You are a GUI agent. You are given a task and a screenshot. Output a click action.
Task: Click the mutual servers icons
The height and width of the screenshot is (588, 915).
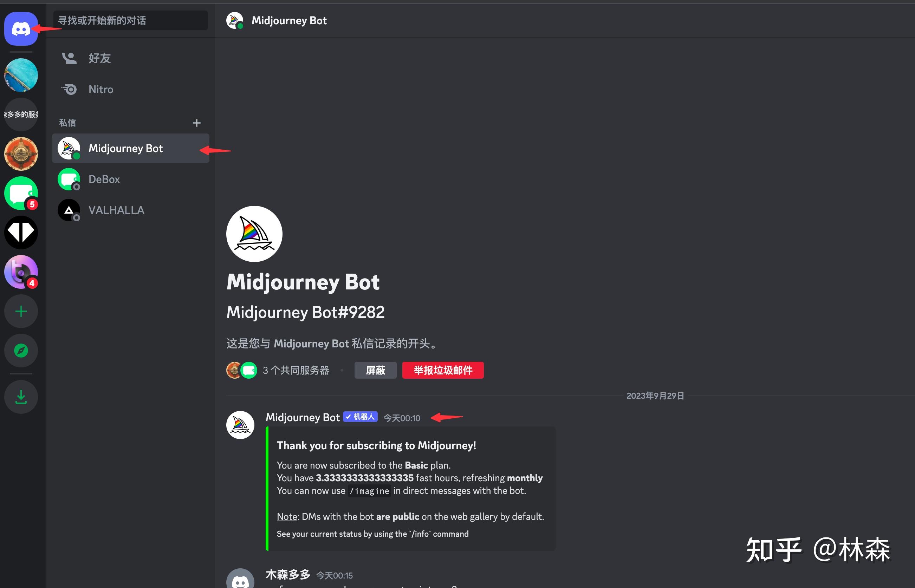(241, 370)
